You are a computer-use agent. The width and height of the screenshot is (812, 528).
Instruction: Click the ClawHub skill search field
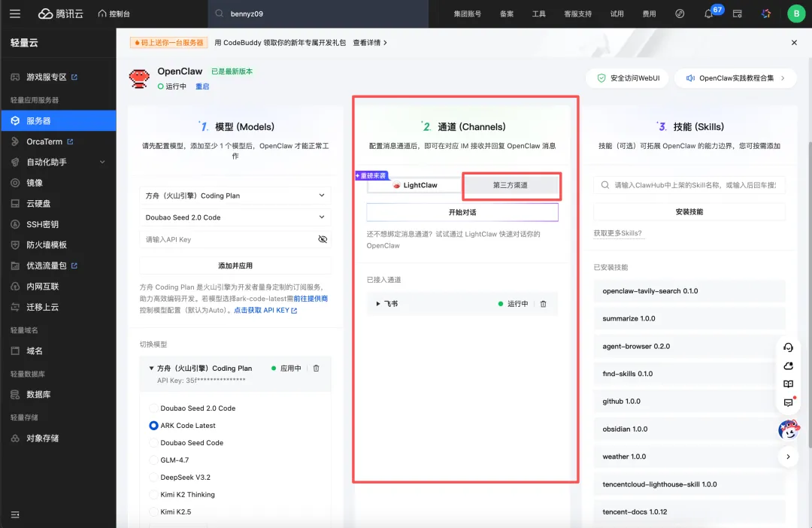pos(689,185)
